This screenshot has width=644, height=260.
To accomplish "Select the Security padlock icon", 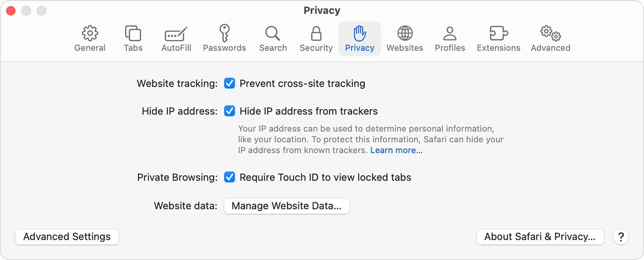I will (316, 34).
